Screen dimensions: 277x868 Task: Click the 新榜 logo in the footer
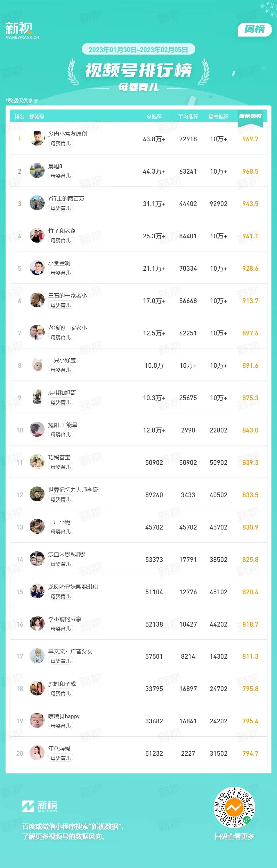click(40, 806)
